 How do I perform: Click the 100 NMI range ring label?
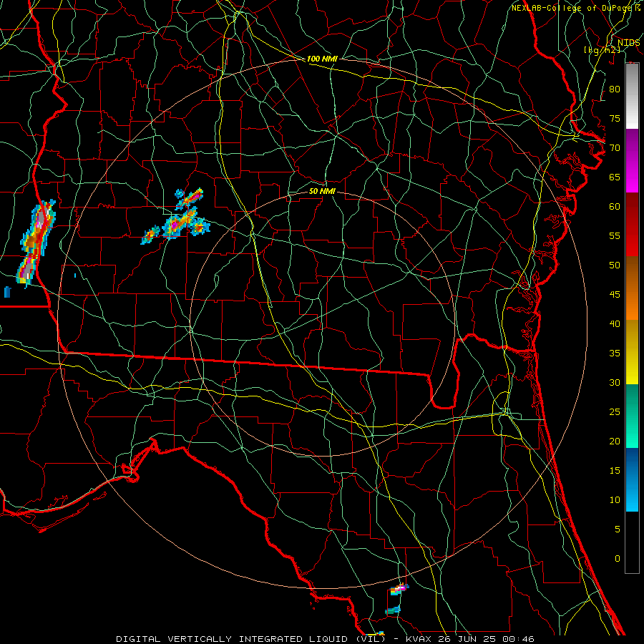click(x=322, y=59)
